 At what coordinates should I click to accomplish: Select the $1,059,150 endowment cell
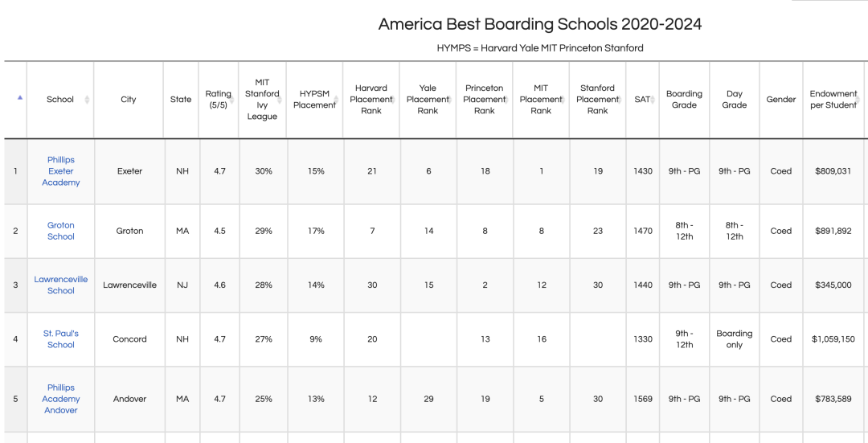[x=833, y=339]
